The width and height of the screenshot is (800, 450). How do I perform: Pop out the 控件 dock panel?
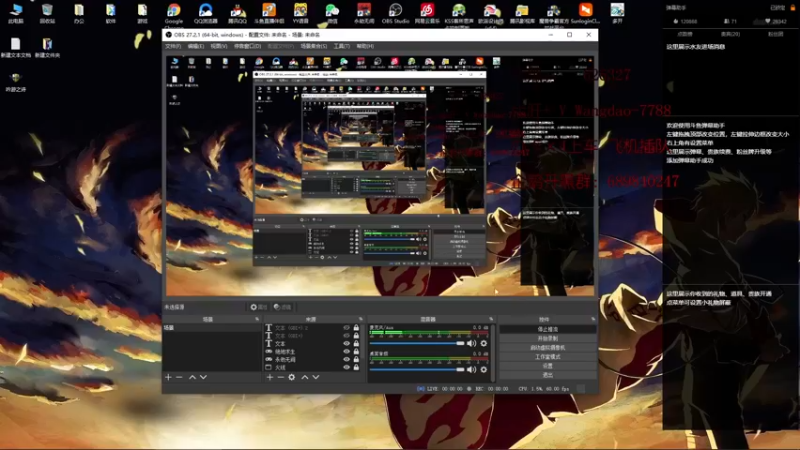click(593, 319)
